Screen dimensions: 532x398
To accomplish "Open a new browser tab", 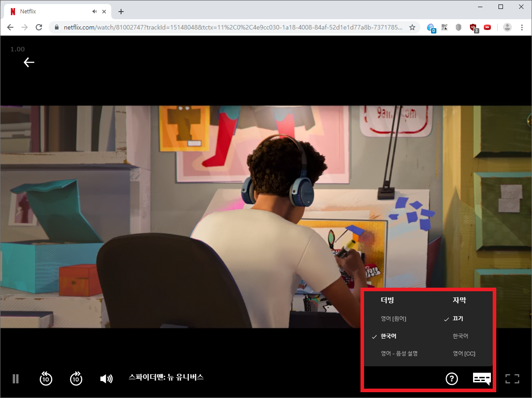I will [x=121, y=12].
